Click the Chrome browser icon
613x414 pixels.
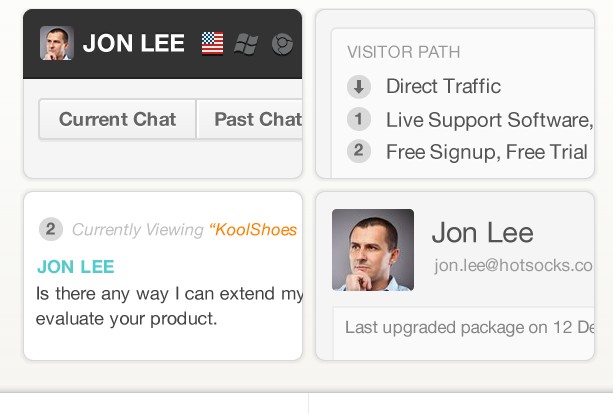click(x=282, y=44)
